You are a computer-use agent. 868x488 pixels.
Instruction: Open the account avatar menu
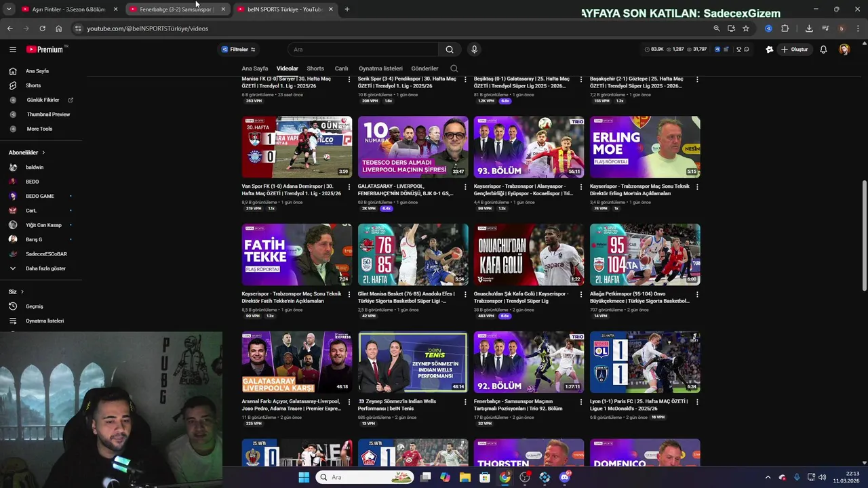click(844, 49)
